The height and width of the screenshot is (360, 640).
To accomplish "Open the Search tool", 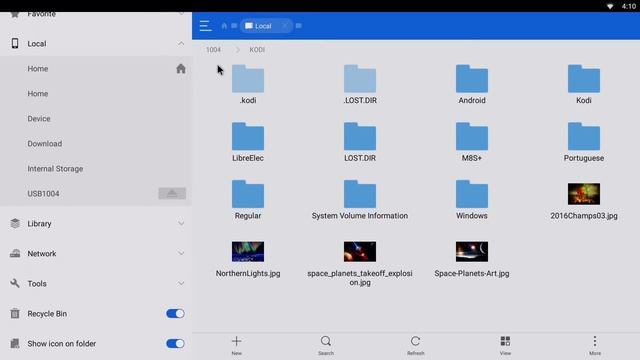I will click(326, 345).
